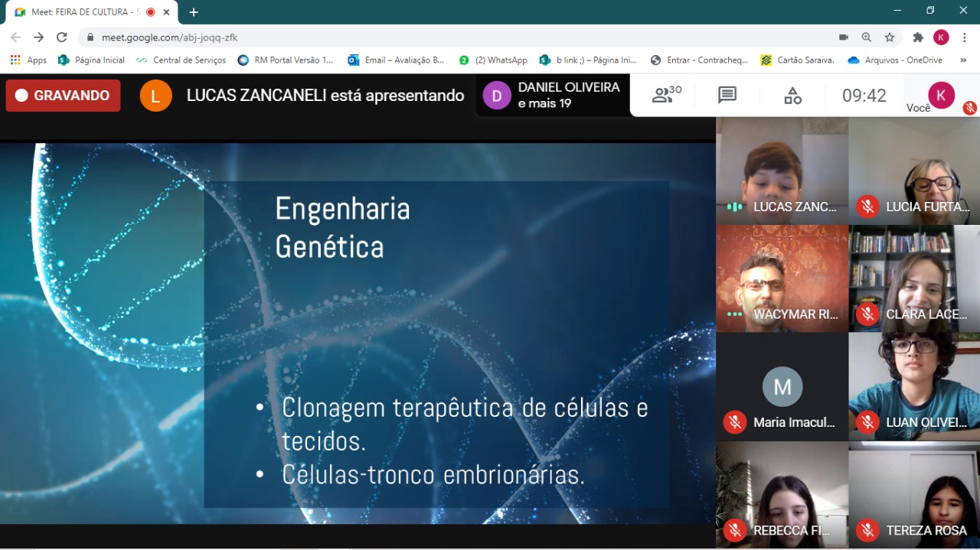The image size is (980, 550).
Task: Open the Chrome profile K avatar menu
Action: pyautogui.click(x=941, y=37)
